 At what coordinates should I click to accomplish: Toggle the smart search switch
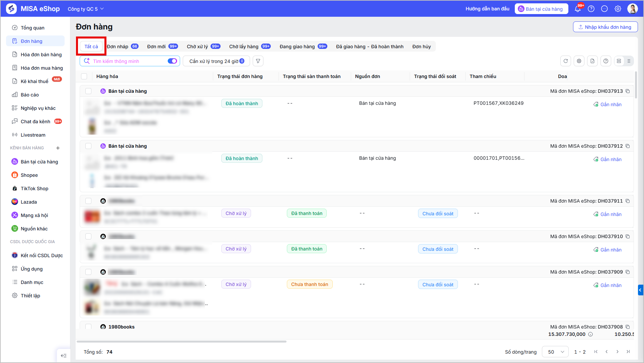tap(172, 61)
